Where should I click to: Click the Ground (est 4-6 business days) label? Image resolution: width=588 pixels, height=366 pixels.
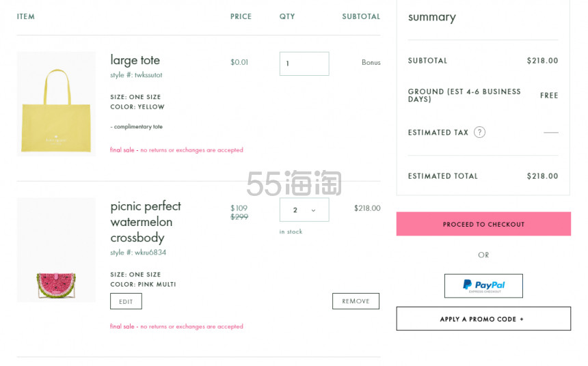pyautogui.click(x=464, y=95)
